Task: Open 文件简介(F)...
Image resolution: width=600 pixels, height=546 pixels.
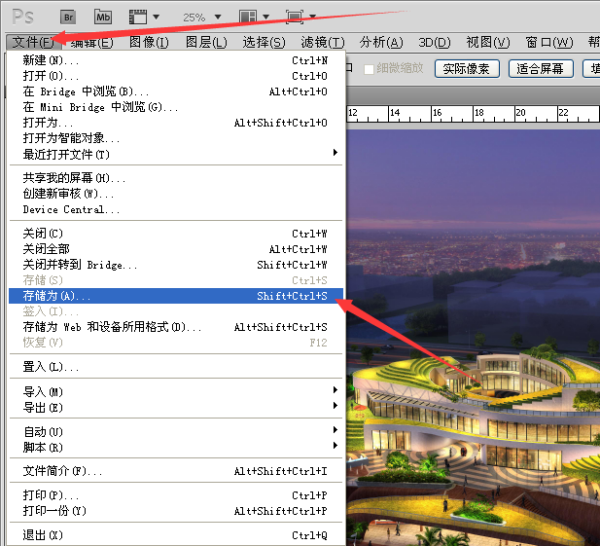Action: coord(176,471)
